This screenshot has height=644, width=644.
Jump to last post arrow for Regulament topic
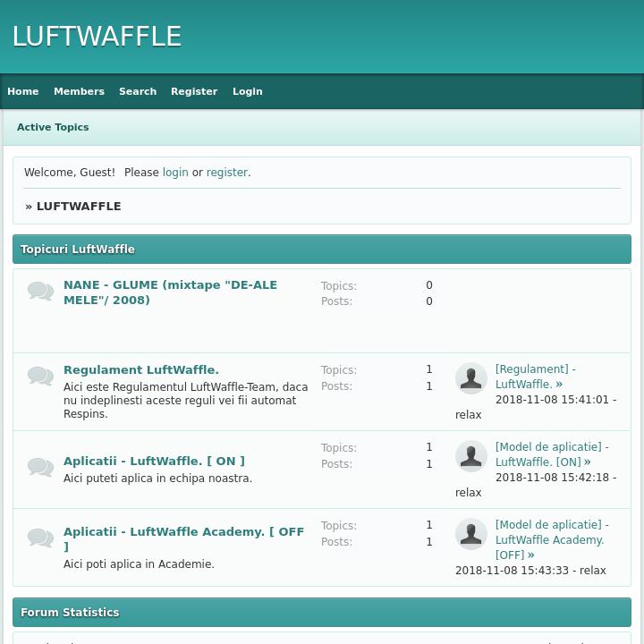tap(559, 385)
